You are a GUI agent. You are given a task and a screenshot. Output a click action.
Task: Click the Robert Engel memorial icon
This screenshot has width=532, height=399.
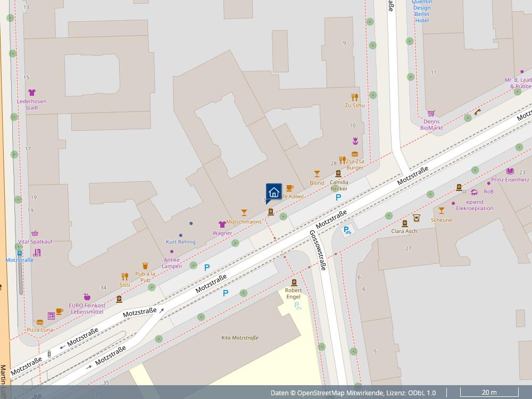pyautogui.click(x=294, y=282)
